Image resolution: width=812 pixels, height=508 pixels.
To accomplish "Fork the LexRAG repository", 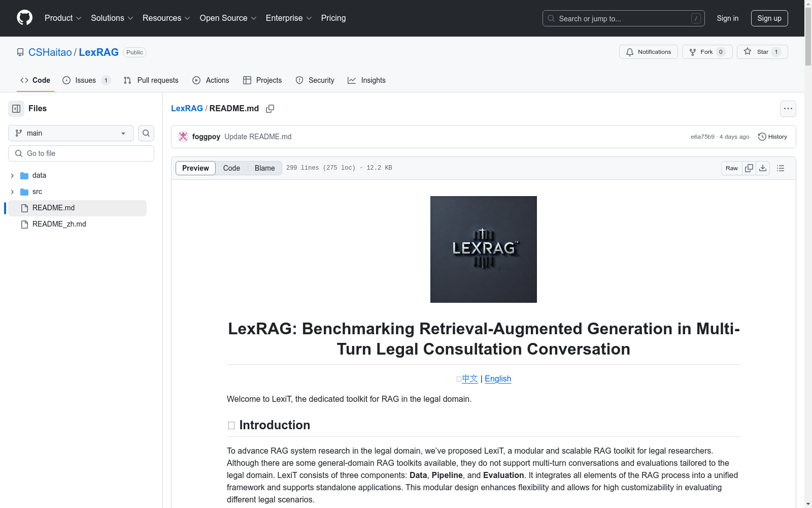I will click(707, 52).
